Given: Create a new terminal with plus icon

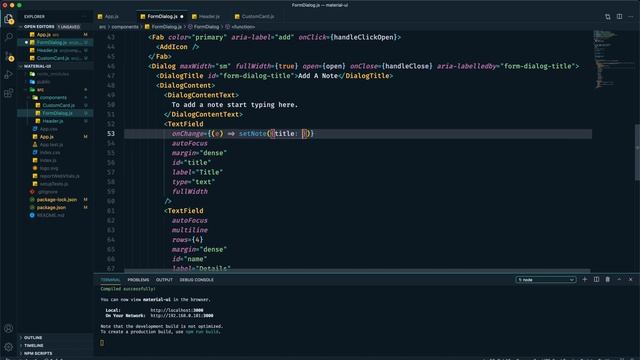Looking at the screenshot, I should [x=584, y=280].
